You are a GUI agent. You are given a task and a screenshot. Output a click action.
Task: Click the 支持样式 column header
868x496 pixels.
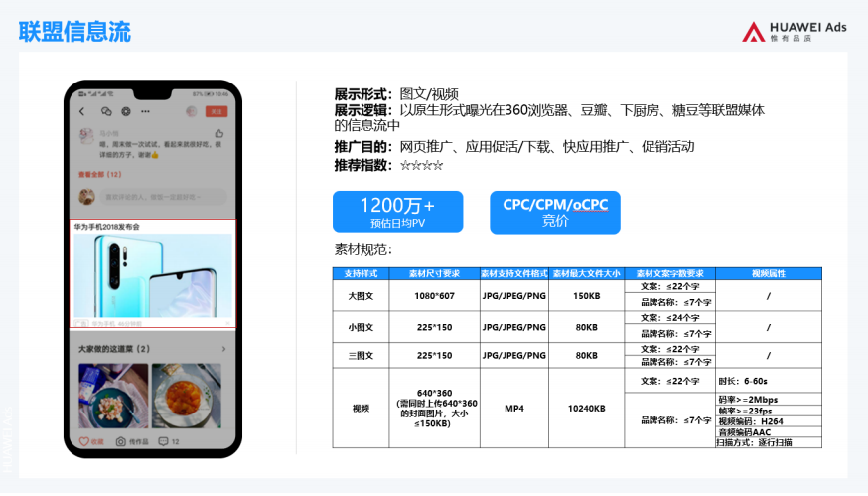pyautogui.click(x=361, y=273)
